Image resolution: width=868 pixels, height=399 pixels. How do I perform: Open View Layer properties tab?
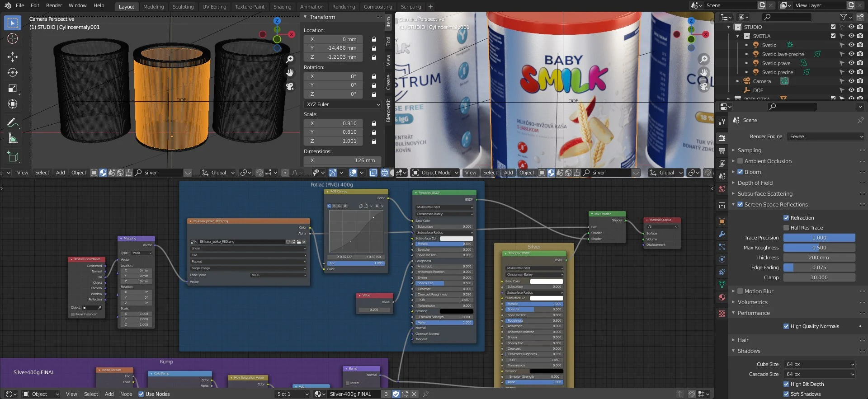722,163
